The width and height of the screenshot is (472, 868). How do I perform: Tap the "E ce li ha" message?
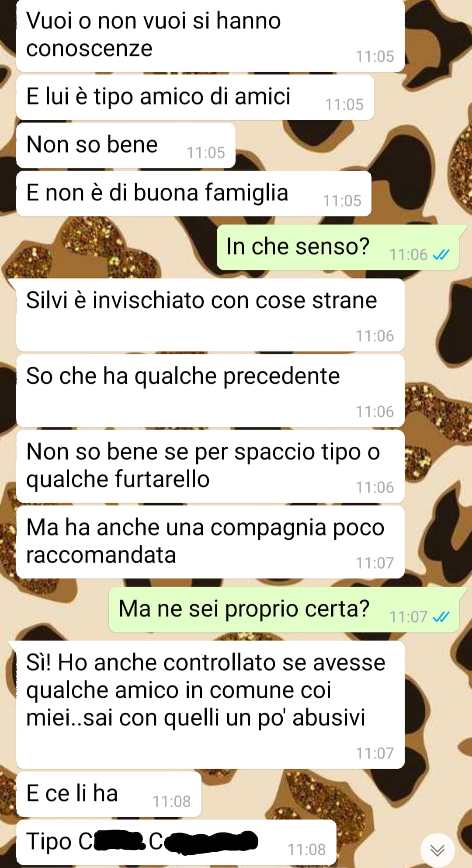(109, 794)
